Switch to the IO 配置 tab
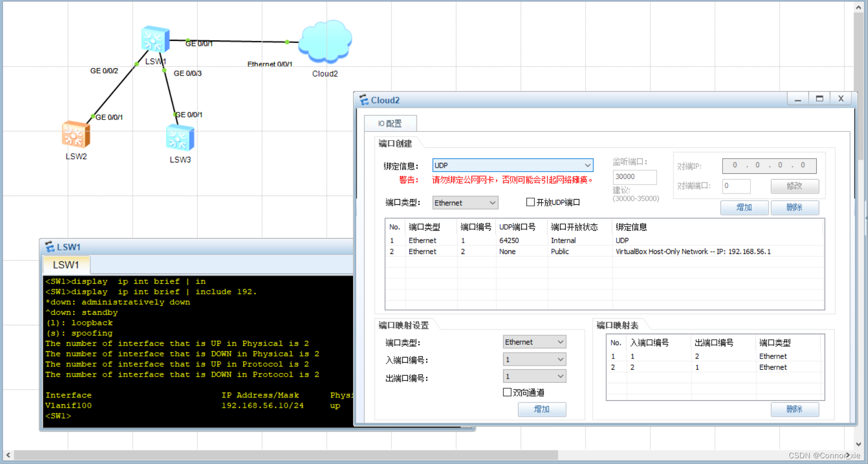The height and width of the screenshot is (464, 868). 390,124
